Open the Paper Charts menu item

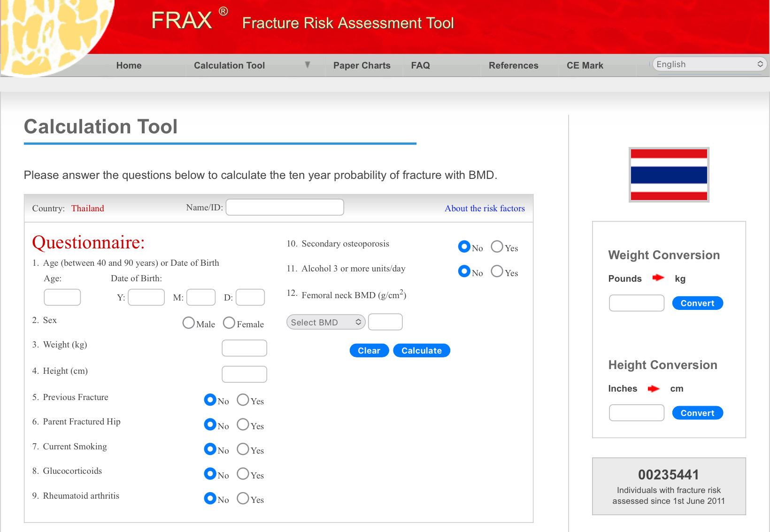(x=362, y=65)
